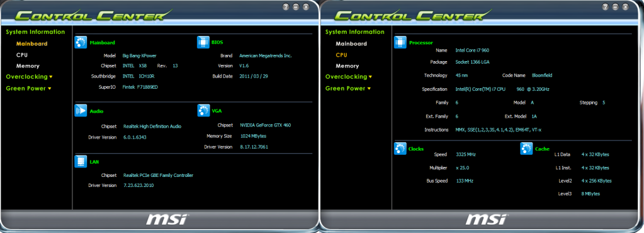Select CPU in left window sidebar

point(22,55)
